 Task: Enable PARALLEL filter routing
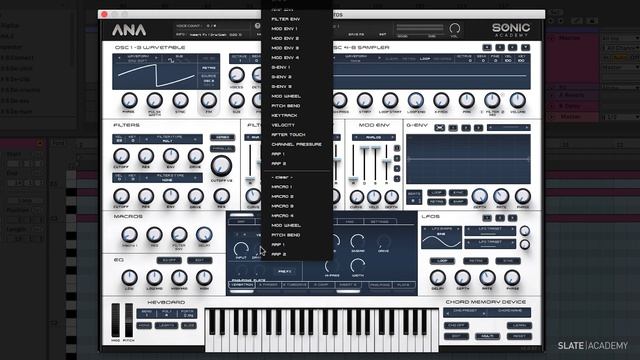(222, 149)
